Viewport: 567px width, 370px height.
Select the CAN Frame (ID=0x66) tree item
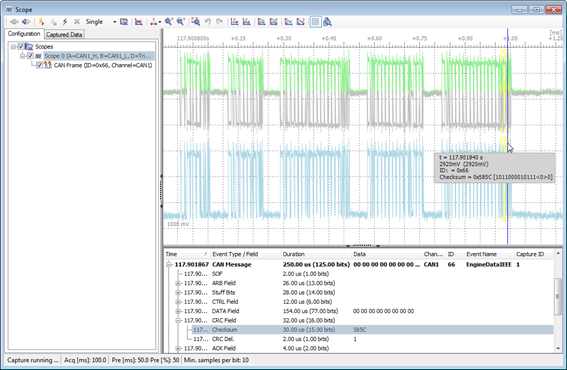click(103, 65)
